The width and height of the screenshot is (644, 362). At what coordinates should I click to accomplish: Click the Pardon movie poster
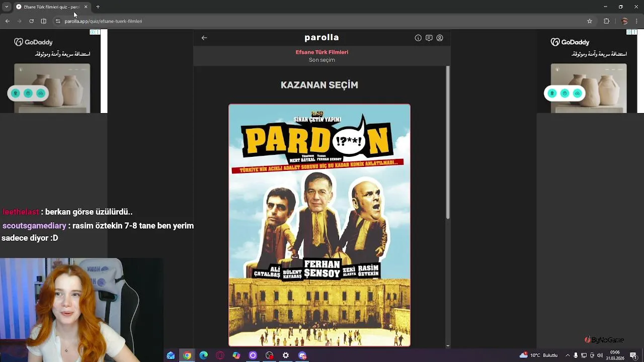(x=319, y=225)
